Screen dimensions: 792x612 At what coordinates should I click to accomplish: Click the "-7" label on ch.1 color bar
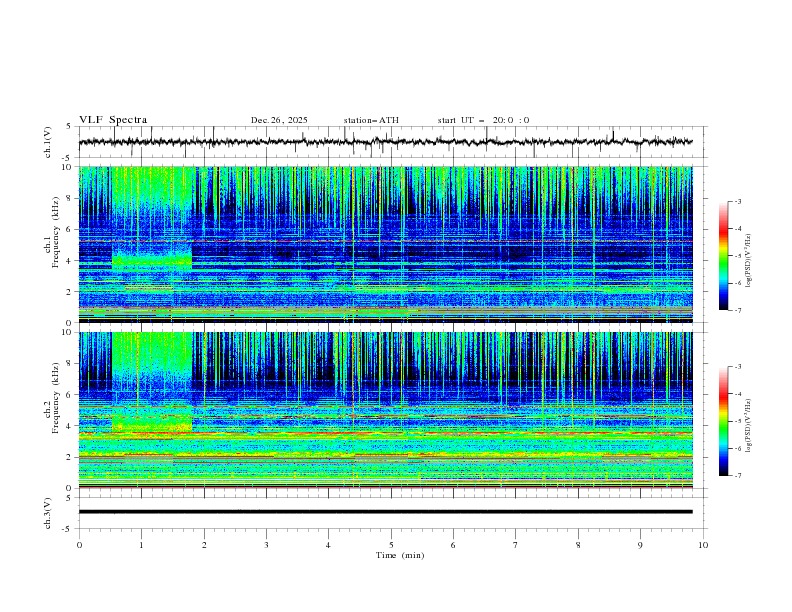(x=738, y=310)
